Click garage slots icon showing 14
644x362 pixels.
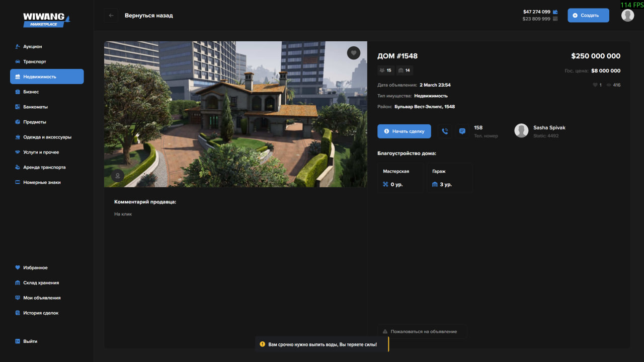[400, 70]
